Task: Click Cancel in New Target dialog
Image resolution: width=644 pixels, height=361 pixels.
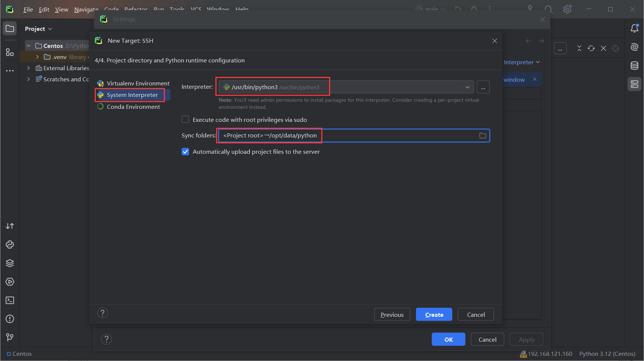Action: [x=476, y=315]
